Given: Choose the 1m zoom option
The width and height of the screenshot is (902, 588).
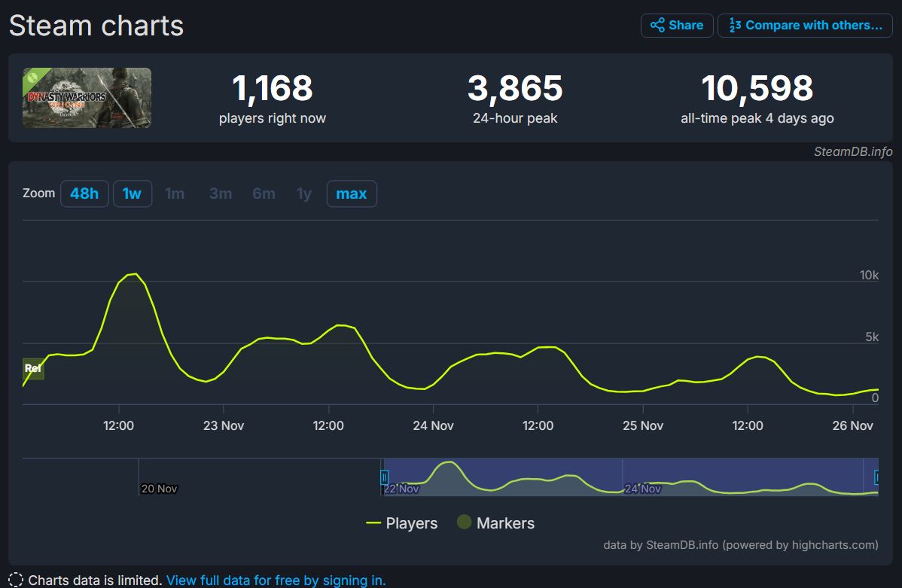Looking at the screenshot, I should [175, 193].
